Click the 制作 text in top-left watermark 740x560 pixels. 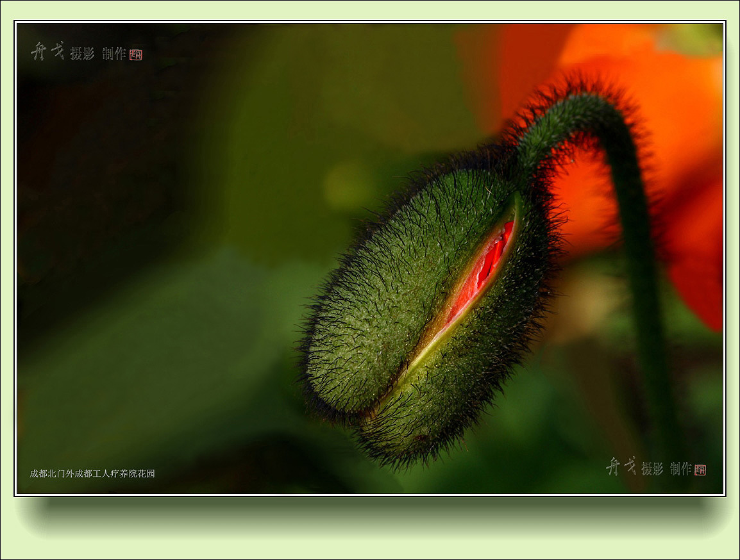point(114,53)
